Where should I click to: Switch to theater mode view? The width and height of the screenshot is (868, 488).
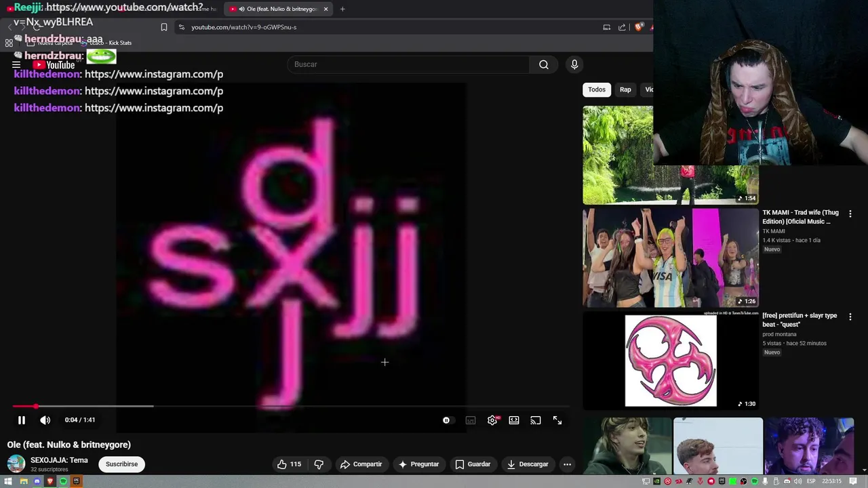coord(514,420)
